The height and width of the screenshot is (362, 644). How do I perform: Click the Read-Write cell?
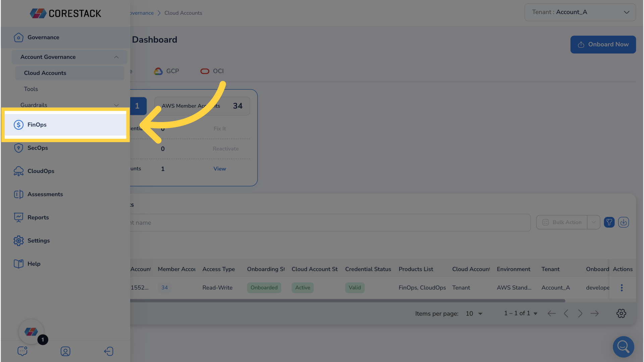[x=217, y=288]
